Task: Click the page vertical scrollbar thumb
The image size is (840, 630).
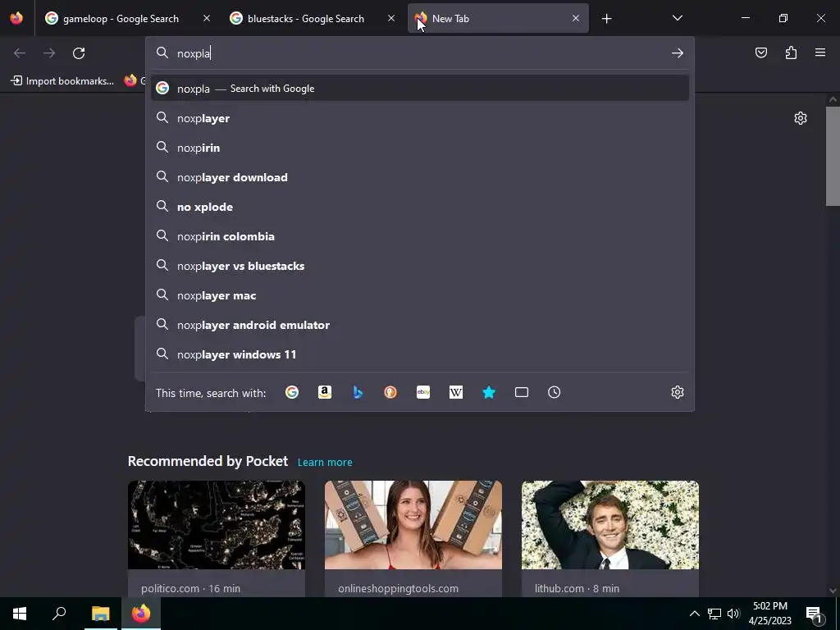Action: tap(833, 156)
